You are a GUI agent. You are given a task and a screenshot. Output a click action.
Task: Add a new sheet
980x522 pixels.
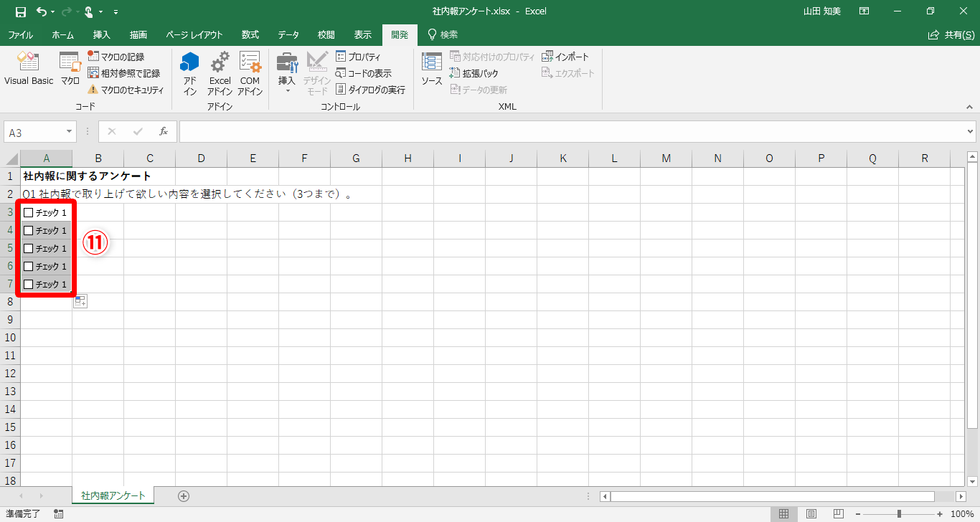(184, 495)
